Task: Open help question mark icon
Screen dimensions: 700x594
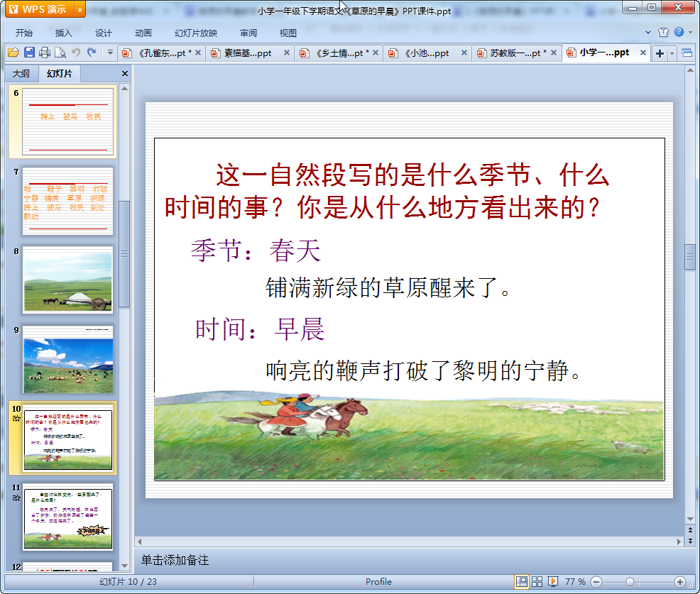Action: click(x=679, y=32)
